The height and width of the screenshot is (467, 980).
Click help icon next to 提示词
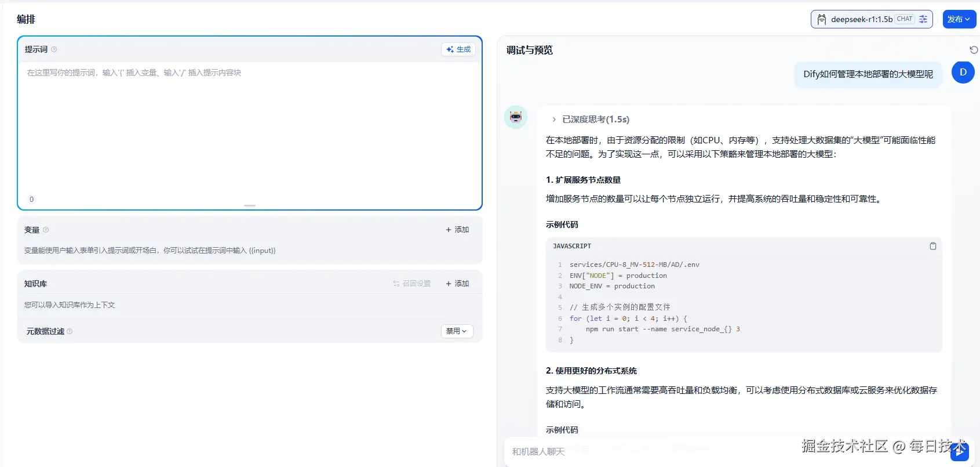coord(54,49)
